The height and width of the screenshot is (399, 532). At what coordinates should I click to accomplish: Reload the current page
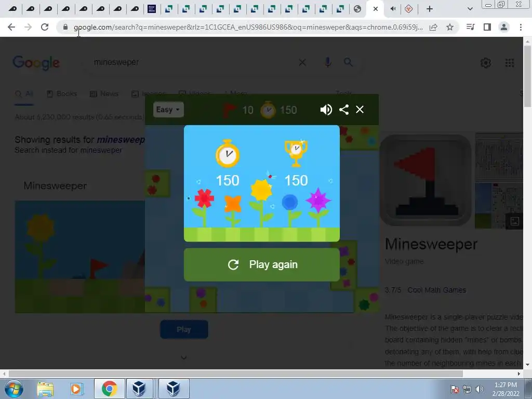pos(45,27)
